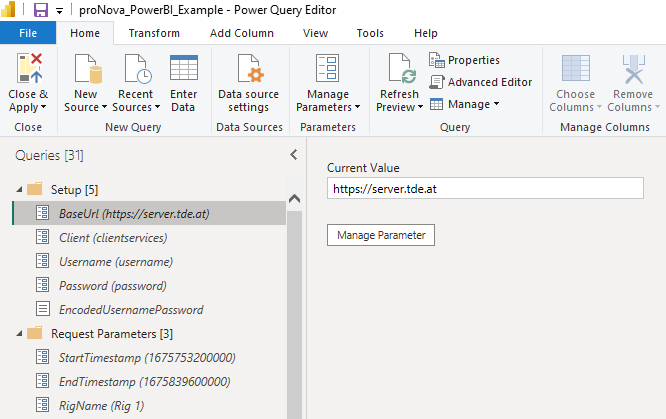The height and width of the screenshot is (419, 666).
Task: Click the New Source icon
Action: click(85, 70)
